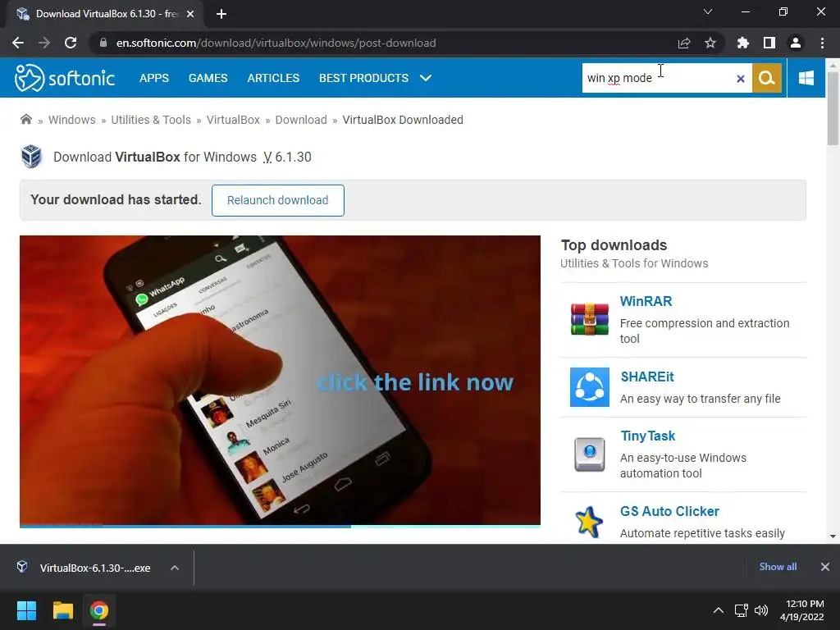This screenshot has height=630, width=840.
Task: Close the Download VirtualBox tab
Action: (190, 14)
